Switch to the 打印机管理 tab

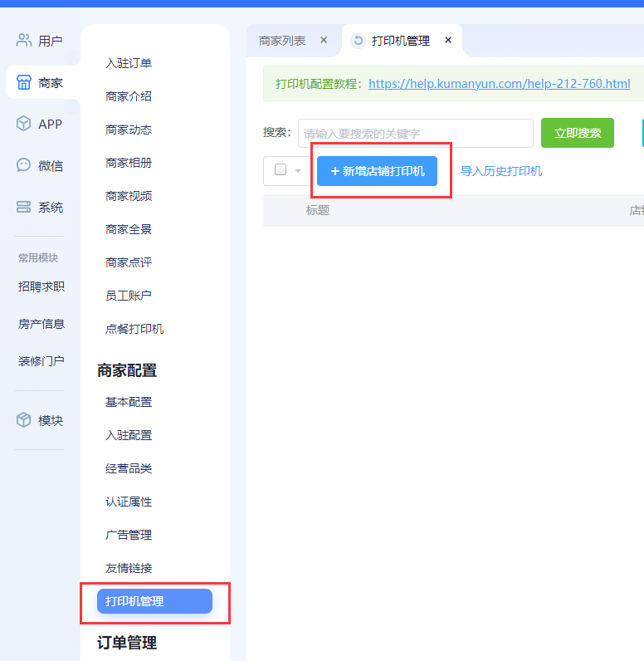tap(401, 41)
